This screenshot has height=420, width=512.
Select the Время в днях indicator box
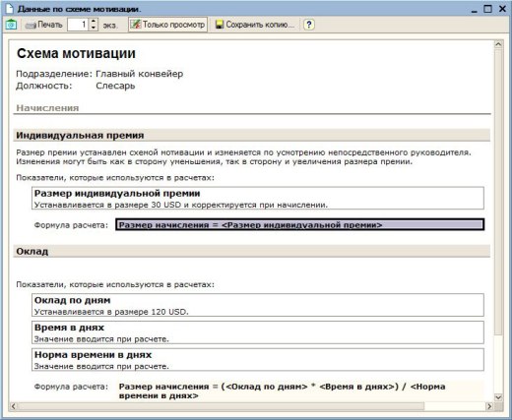258,332
